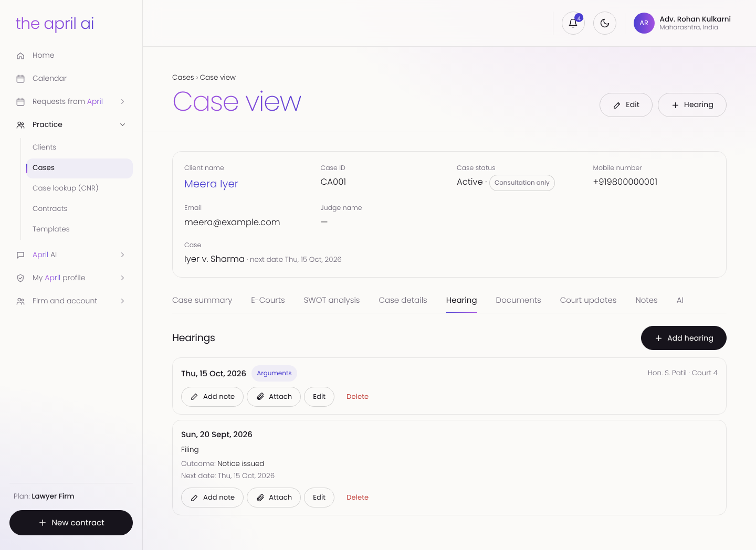
Task: Click the Home icon in the sidebar
Action: pyautogui.click(x=20, y=56)
